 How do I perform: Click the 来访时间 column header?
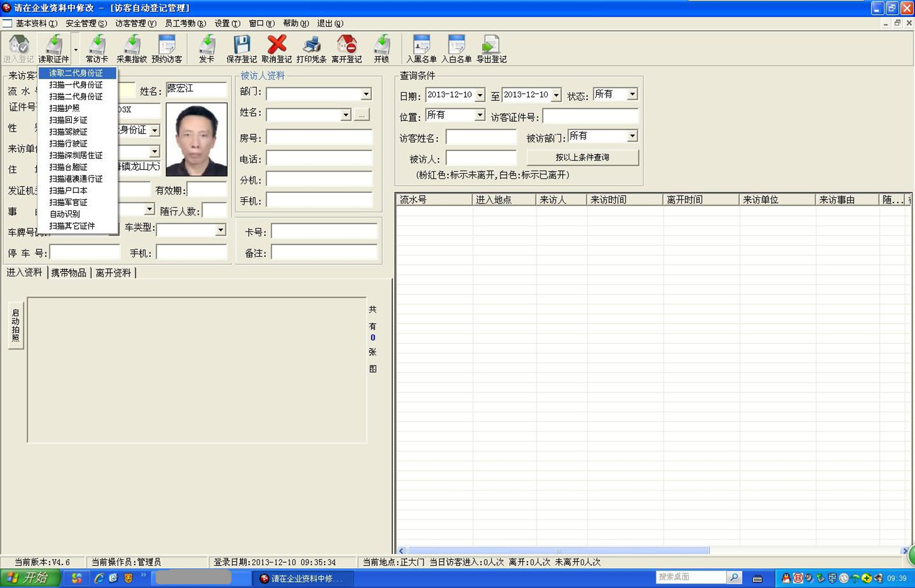click(x=624, y=200)
